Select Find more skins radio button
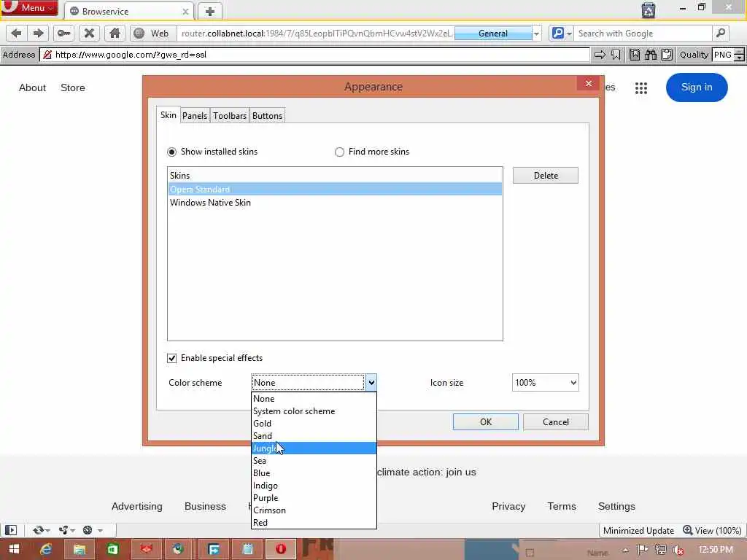This screenshot has height=560, width=747. pos(339,152)
